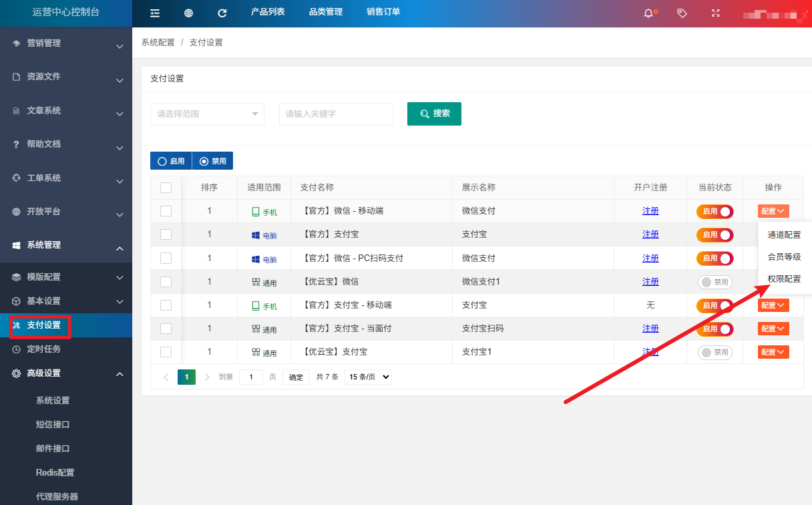The width and height of the screenshot is (812, 505).
Task: Check the box for 【优云宝】微信 row
Action: point(166,282)
